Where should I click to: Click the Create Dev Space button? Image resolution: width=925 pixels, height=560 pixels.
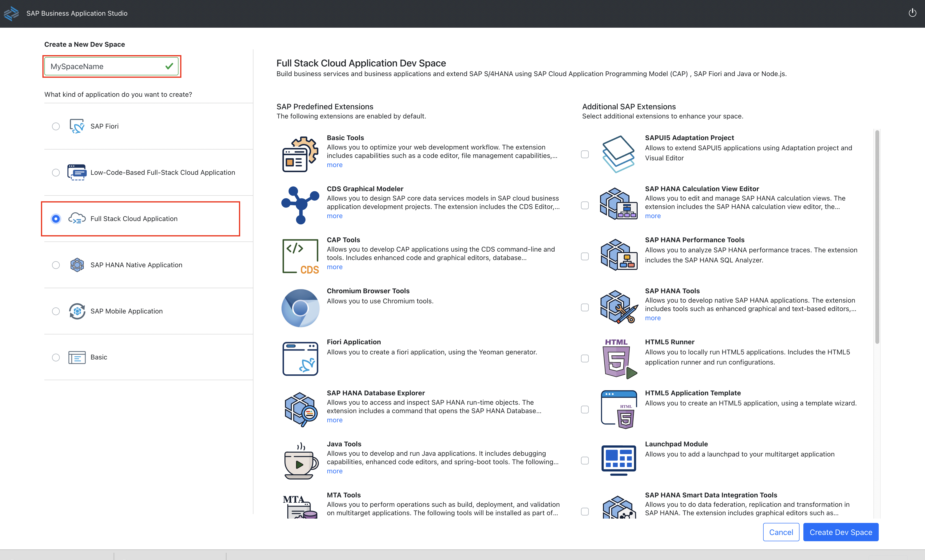pyautogui.click(x=840, y=532)
